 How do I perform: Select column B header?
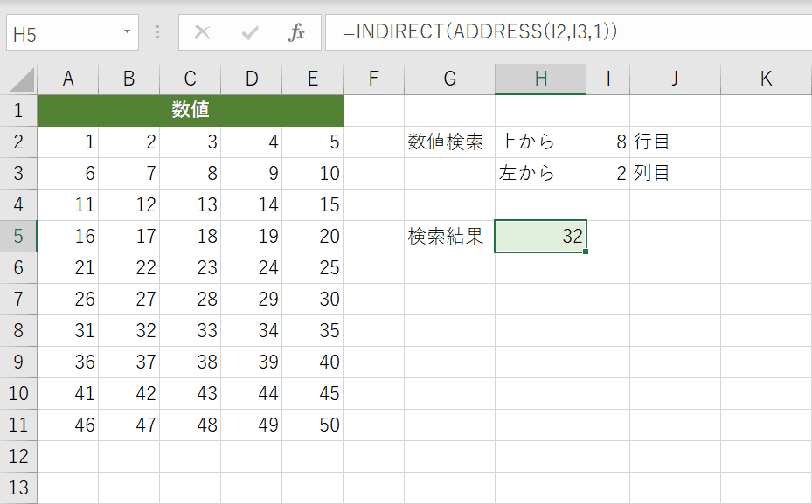click(129, 79)
